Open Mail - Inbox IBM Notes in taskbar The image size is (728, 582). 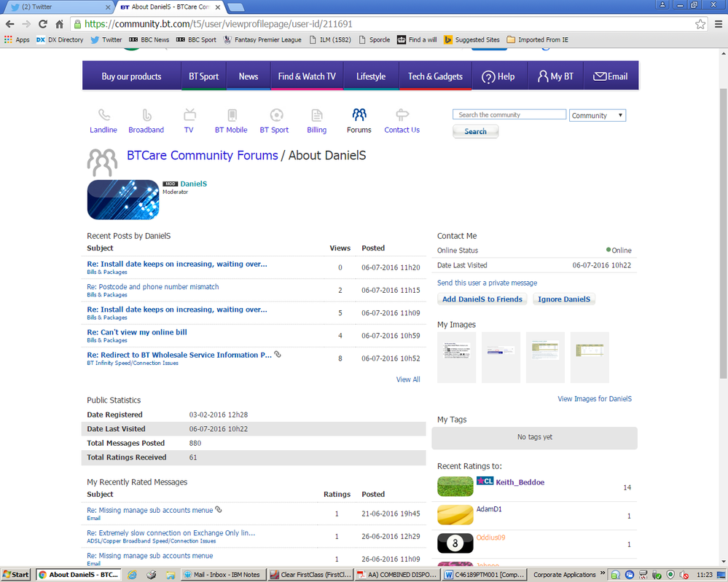point(223,575)
